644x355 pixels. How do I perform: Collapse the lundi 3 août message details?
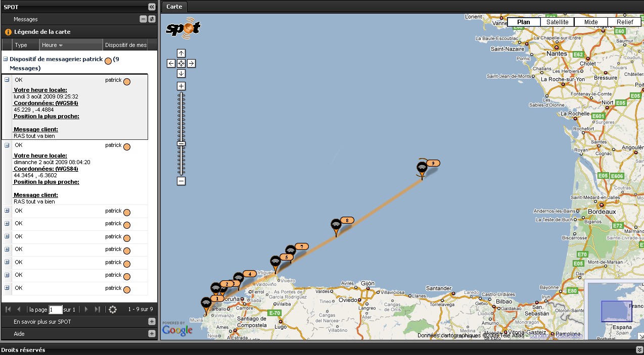click(7, 80)
